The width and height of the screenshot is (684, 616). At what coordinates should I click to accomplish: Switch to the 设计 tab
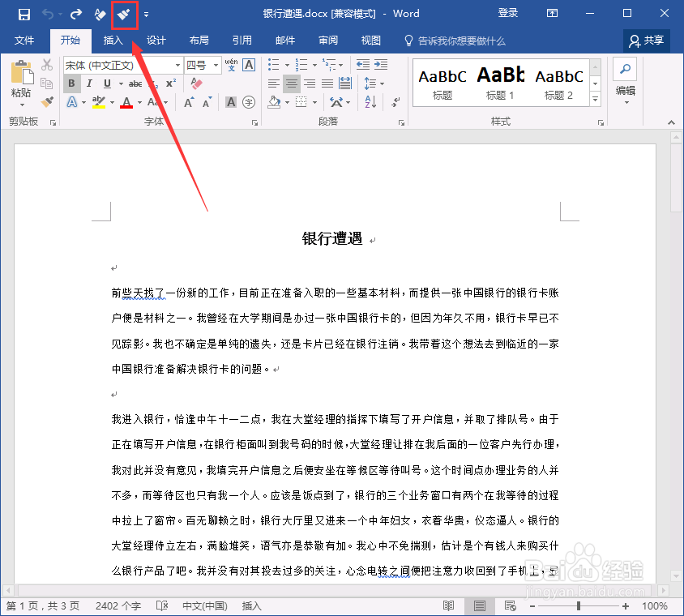156,41
